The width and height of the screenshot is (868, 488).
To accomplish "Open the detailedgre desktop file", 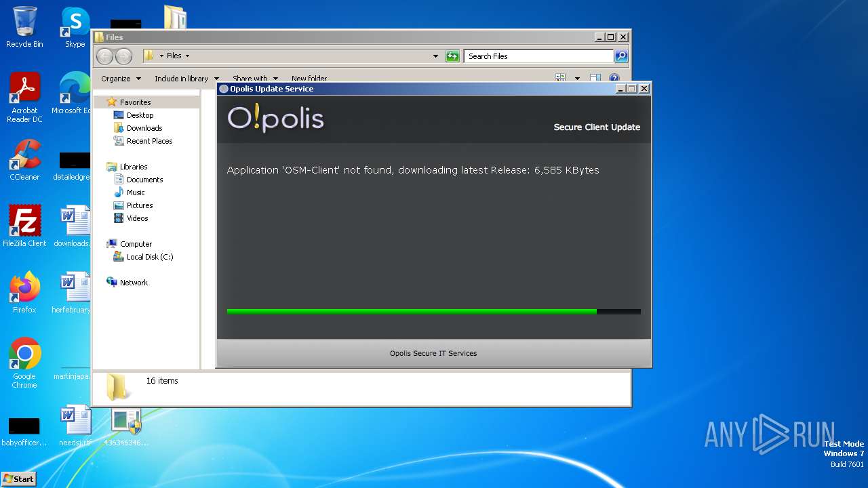I will 73,167.
